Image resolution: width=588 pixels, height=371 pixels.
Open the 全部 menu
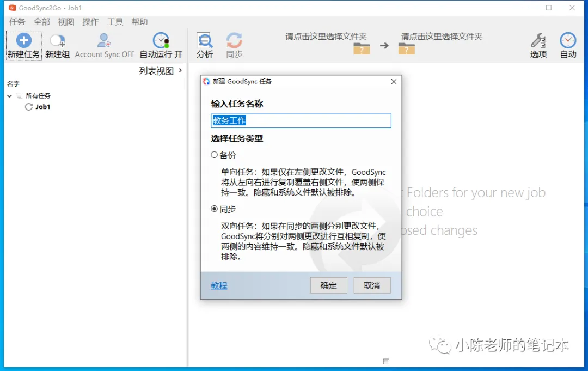tap(41, 22)
